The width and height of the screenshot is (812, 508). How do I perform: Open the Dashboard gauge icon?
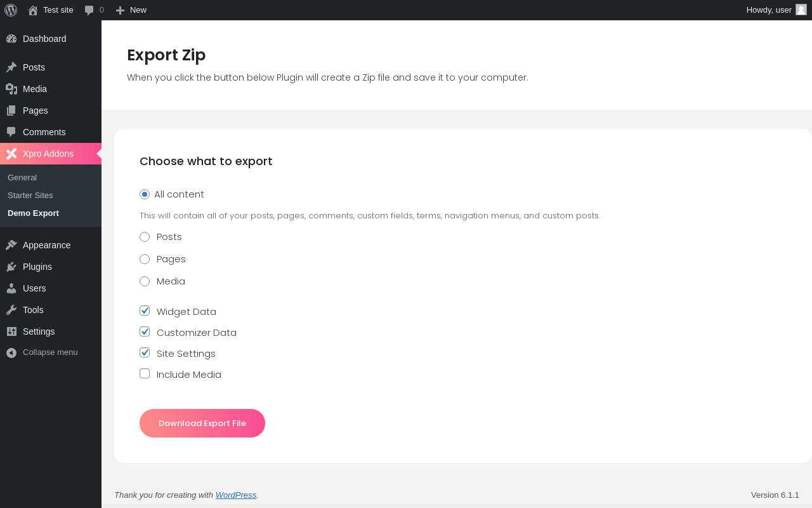click(x=11, y=39)
